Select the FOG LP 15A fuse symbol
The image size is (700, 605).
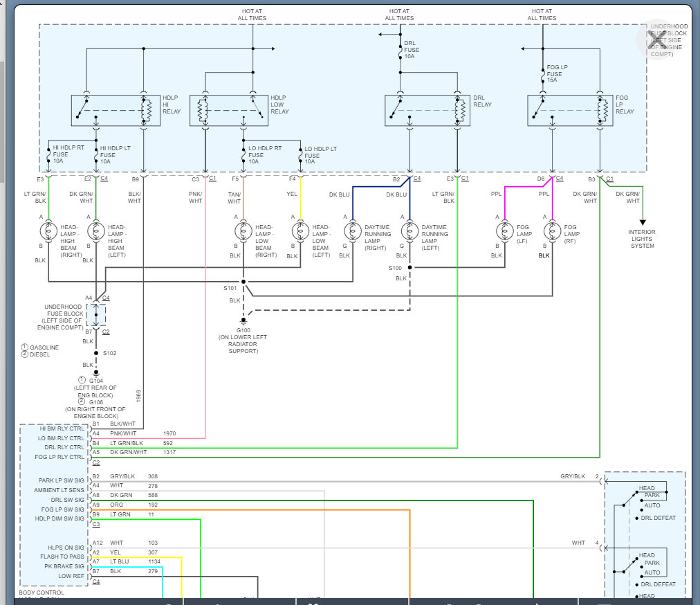[543, 74]
